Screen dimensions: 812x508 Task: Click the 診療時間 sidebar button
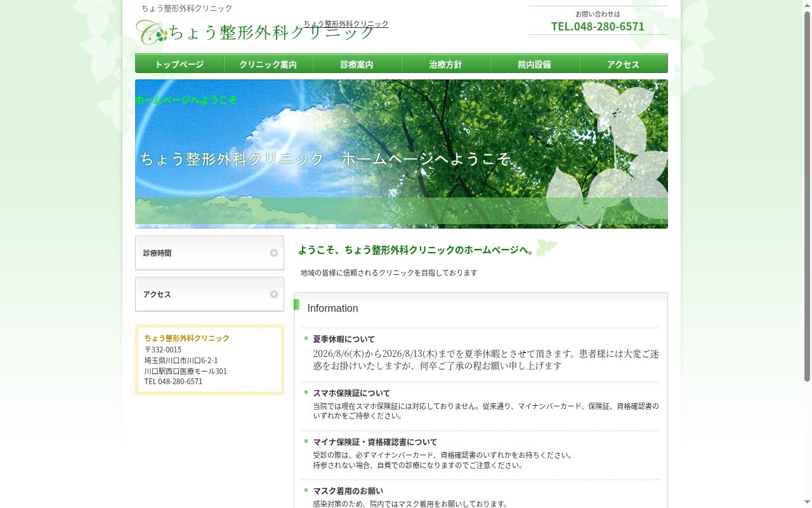(209, 253)
